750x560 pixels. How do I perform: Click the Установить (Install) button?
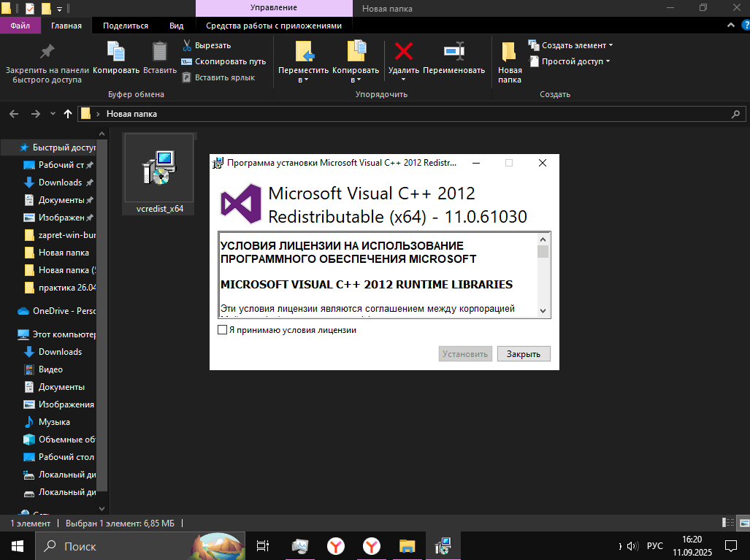[x=465, y=354]
